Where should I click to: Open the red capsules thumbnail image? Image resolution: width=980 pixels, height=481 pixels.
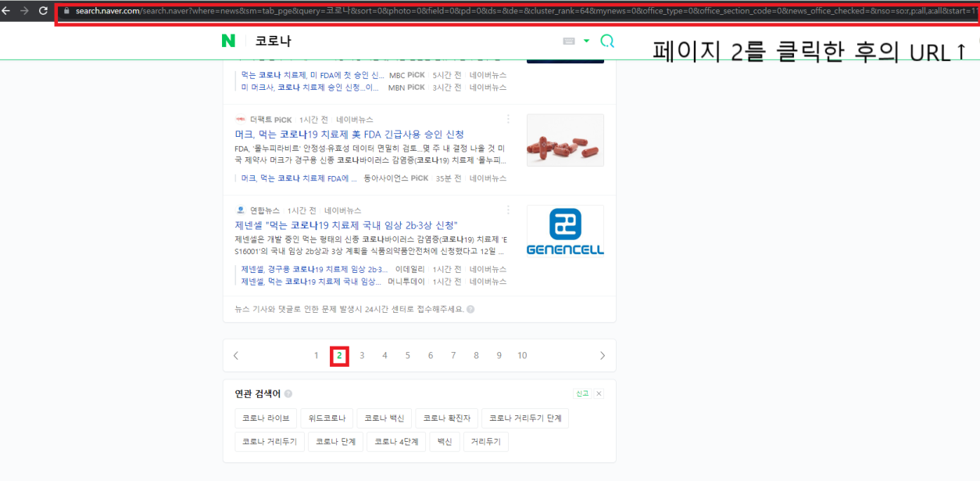click(565, 140)
